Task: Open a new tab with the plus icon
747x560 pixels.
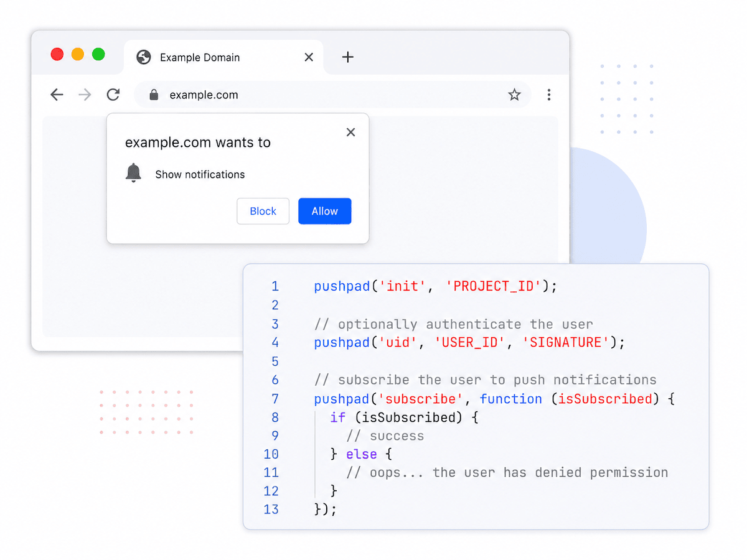Action: pyautogui.click(x=348, y=57)
